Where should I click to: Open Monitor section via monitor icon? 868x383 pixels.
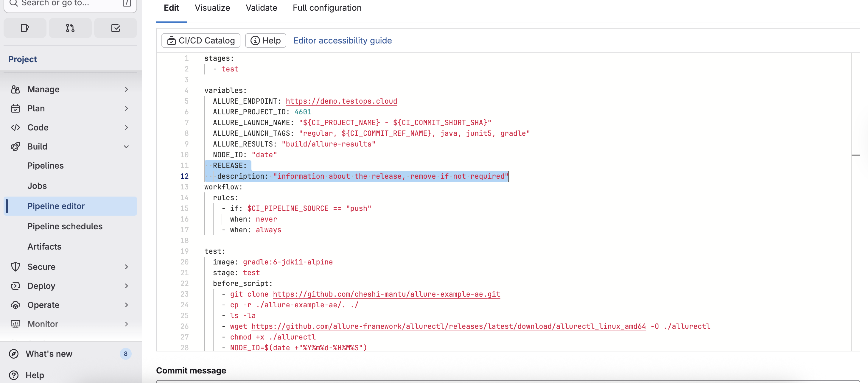point(15,324)
